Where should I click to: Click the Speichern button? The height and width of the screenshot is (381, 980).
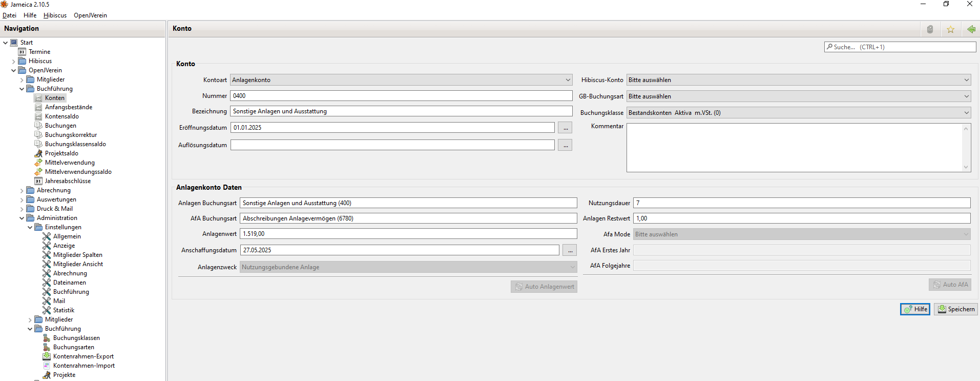tap(956, 309)
